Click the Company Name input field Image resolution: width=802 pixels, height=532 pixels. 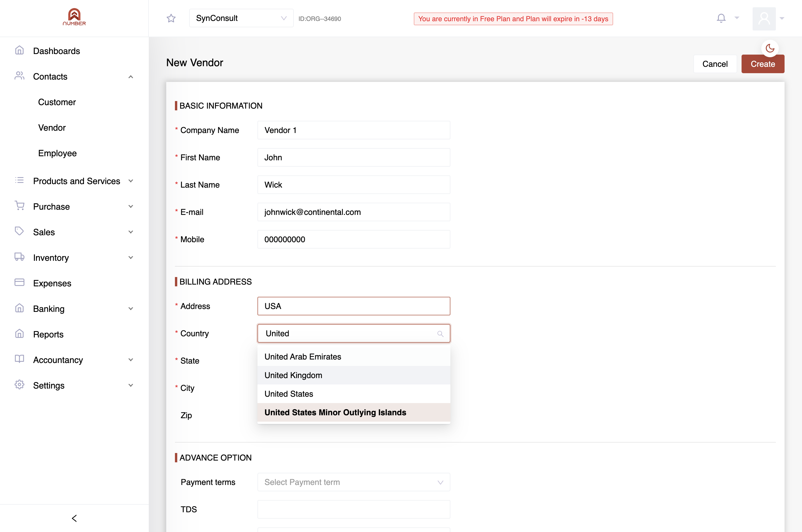pyautogui.click(x=354, y=130)
